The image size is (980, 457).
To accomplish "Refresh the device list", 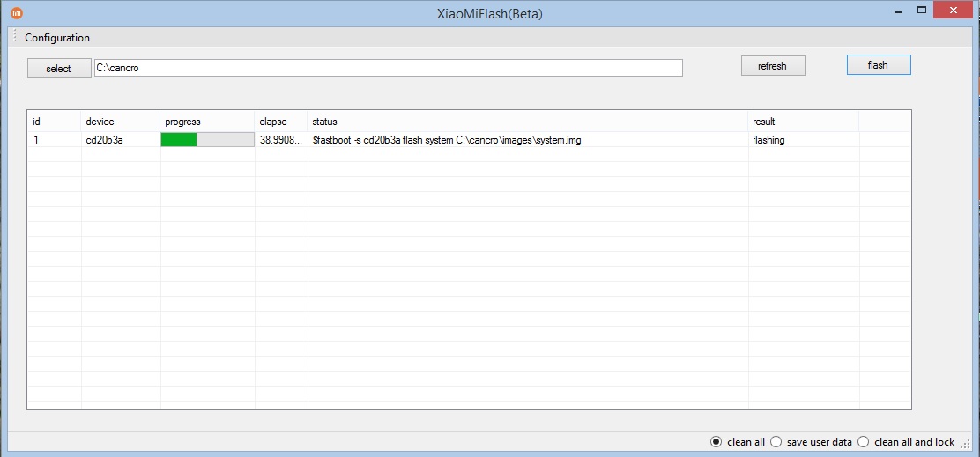I will (x=772, y=66).
